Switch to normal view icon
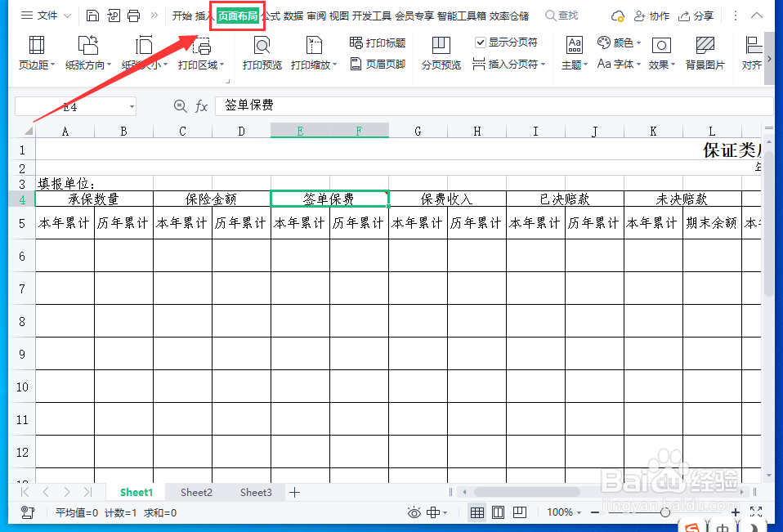The image size is (783, 532). click(x=477, y=512)
